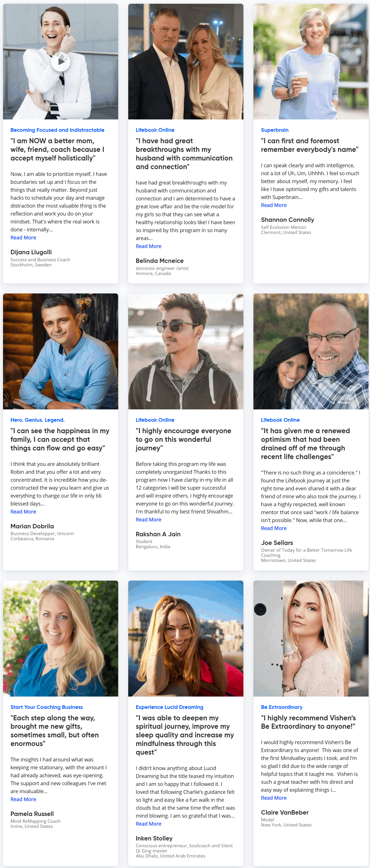Read more of Claire VanBeber's review
Viewport: 370px width, 868px height.
274,798
